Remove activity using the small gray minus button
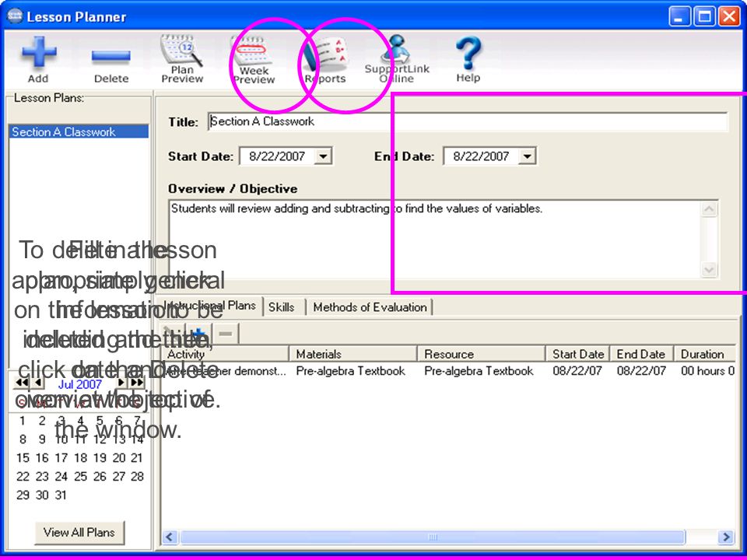Screen dimensions: 747x560 pos(226,334)
